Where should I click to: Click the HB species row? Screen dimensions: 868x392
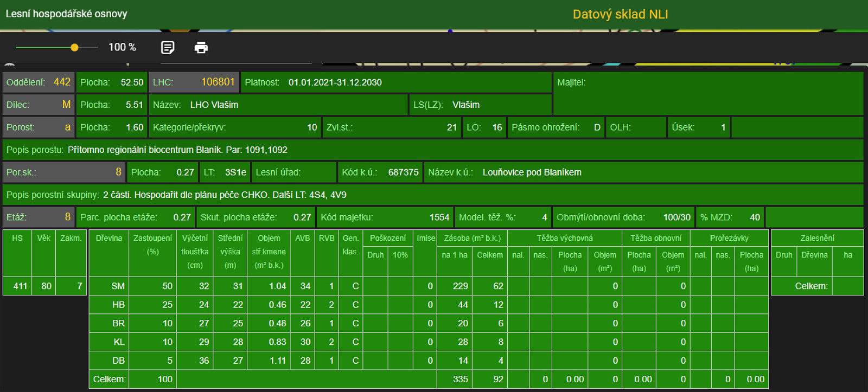429,305
